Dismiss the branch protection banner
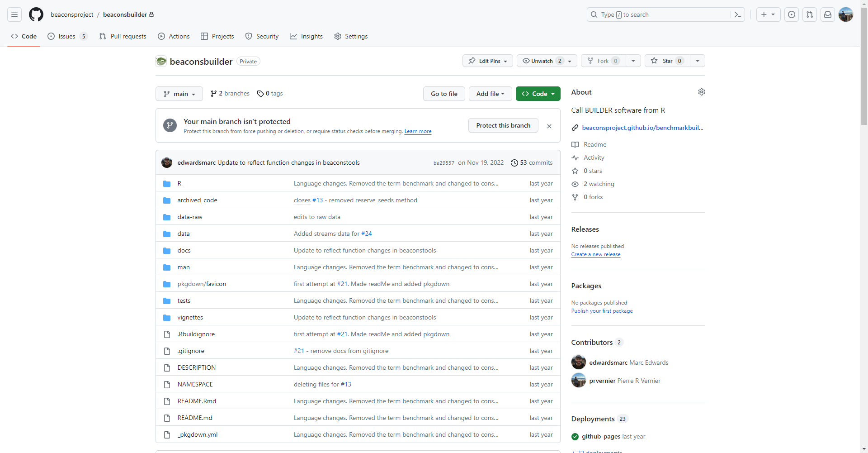Image resolution: width=868 pixels, height=453 pixels. [549, 126]
